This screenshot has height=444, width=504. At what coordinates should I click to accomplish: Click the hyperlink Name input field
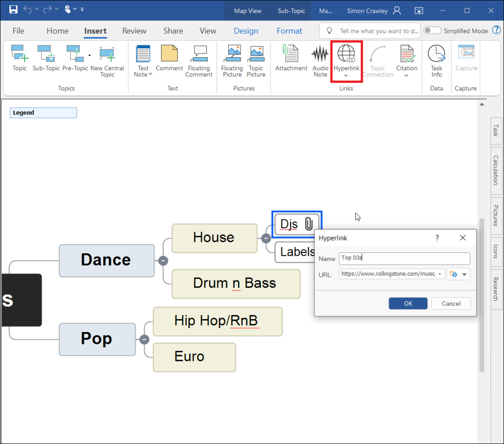point(404,259)
